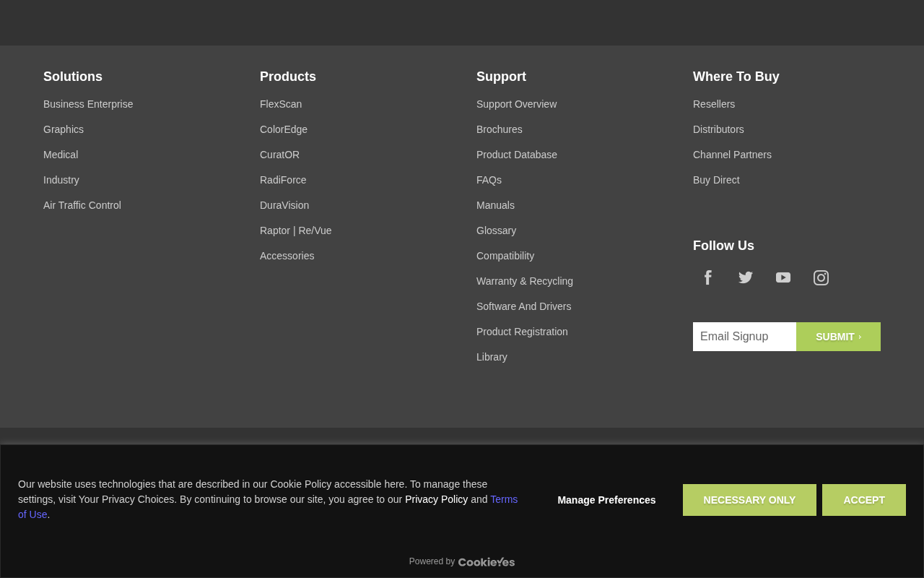Open the Instagram social icon
The height and width of the screenshot is (578, 924).
821,277
